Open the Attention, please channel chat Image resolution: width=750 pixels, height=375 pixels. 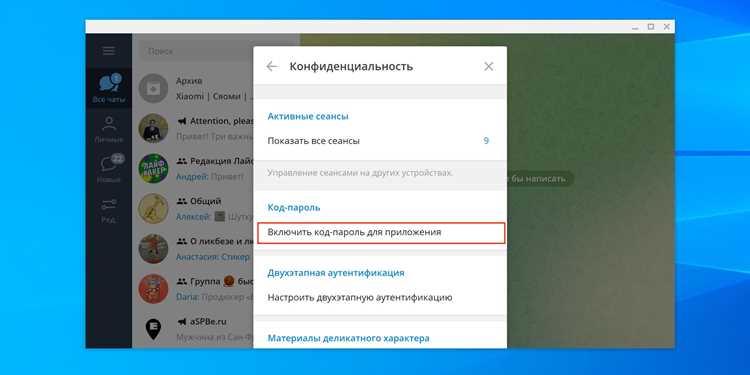[x=193, y=129]
